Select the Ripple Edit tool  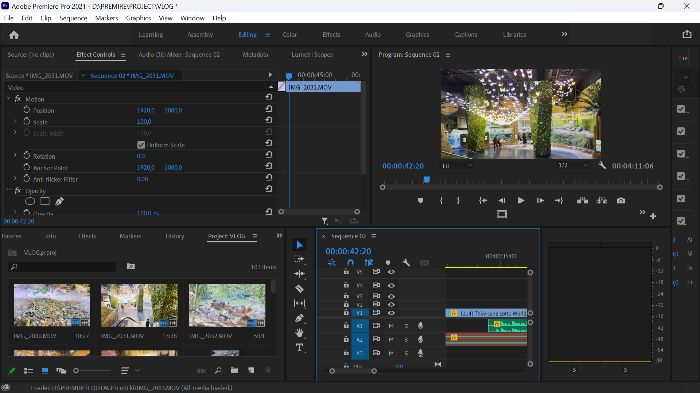point(300,274)
